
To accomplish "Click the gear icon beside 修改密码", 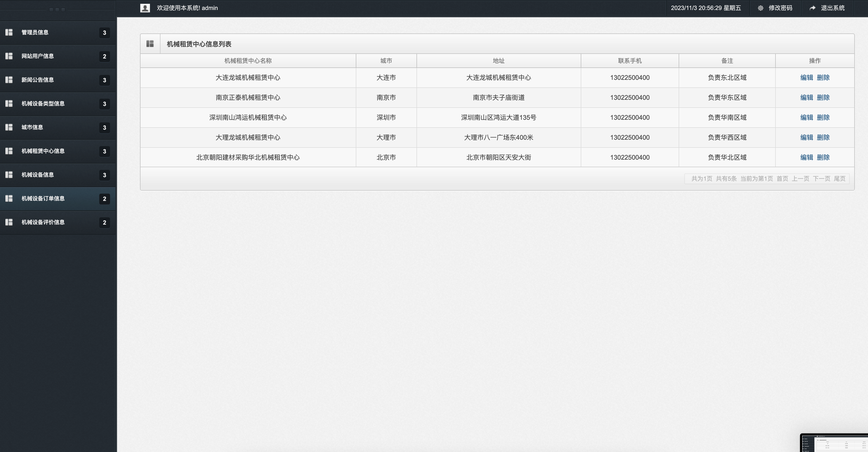I will click(x=760, y=8).
